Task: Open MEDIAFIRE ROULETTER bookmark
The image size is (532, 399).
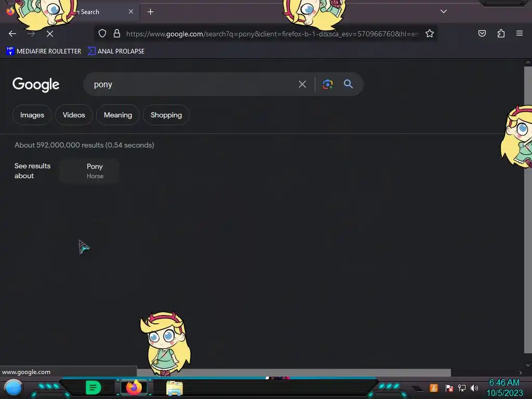Action: (44, 51)
